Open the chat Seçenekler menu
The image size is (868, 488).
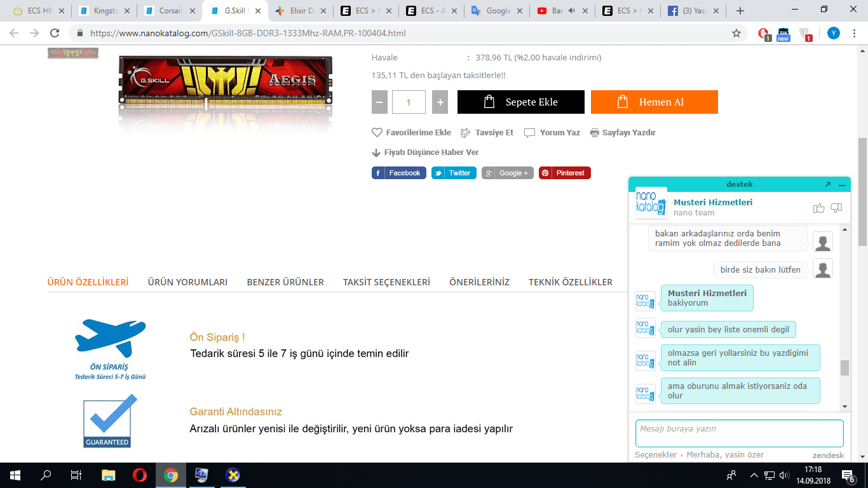(x=656, y=455)
